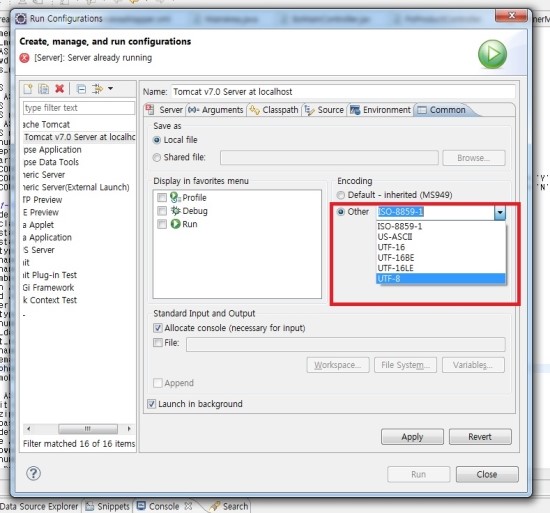Choose UTF-16BE from the encoding list
Image resolution: width=550 pixels, height=513 pixels.
coord(441,258)
